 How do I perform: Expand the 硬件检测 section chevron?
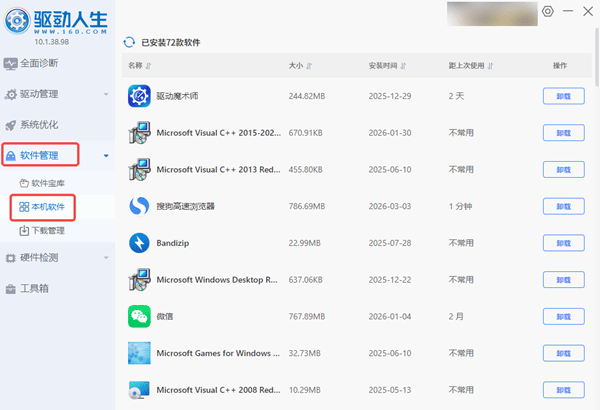point(106,258)
